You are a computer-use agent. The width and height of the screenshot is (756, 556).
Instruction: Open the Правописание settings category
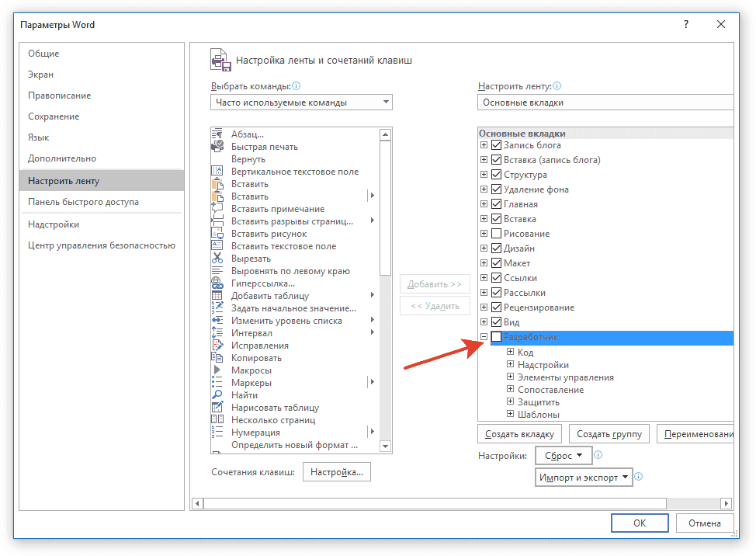coord(102,96)
